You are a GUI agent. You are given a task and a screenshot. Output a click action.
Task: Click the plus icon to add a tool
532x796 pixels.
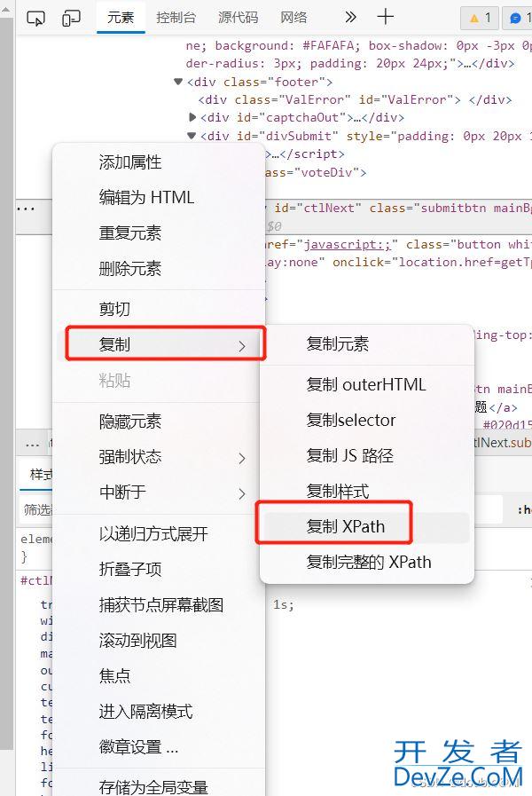(x=386, y=17)
